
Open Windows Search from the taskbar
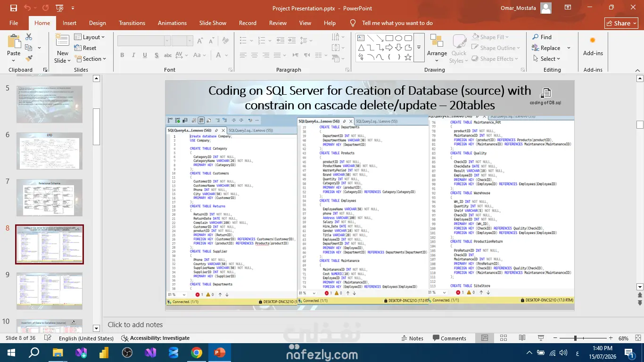pyautogui.click(x=34, y=353)
